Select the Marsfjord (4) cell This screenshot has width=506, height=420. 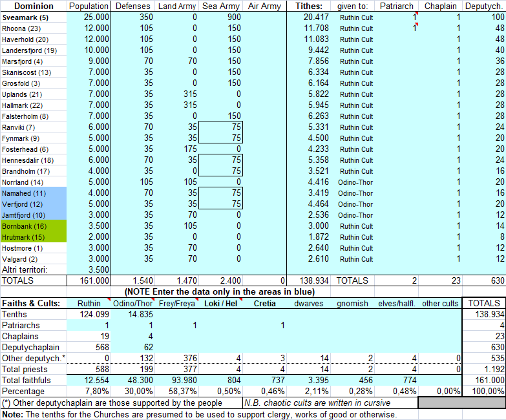(34, 61)
